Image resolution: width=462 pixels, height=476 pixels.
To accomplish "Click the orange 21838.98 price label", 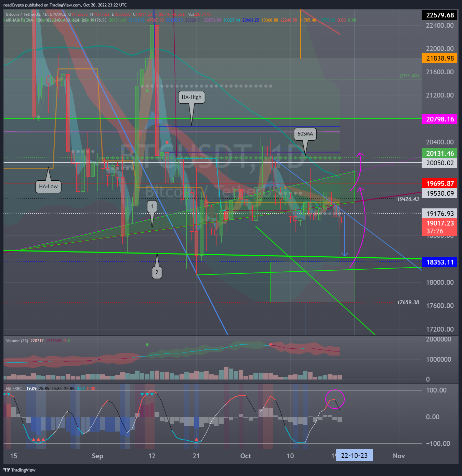I will (x=440, y=58).
